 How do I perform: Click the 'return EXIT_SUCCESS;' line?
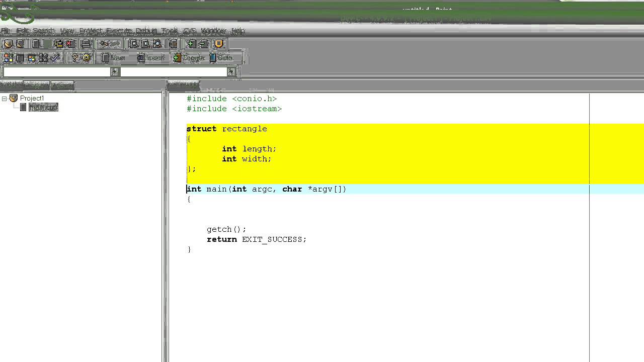click(x=257, y=239)
